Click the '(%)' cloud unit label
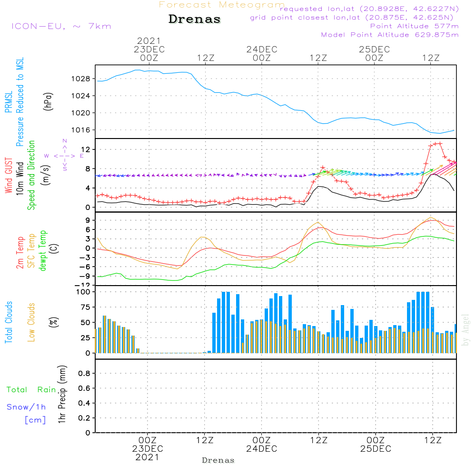Screen dimensions: 476x476 (53, 322)
